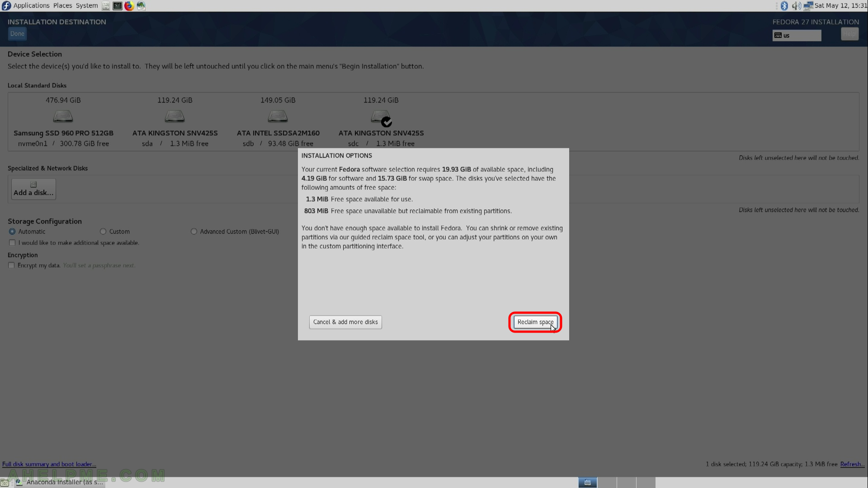Click the Fedora logo in top panel
Image resolution: width=868 pixels, height=488 pixels.
[x=6, y=5]
